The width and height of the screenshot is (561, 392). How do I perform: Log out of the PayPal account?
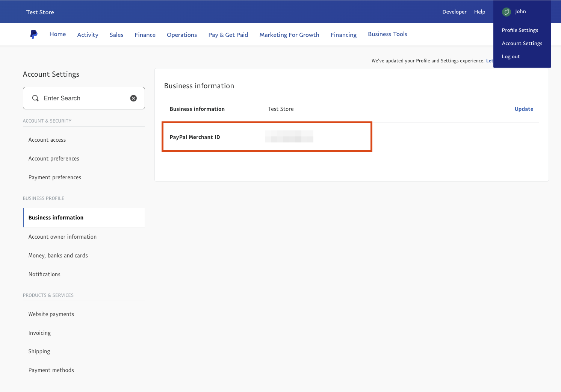(510, 56)
